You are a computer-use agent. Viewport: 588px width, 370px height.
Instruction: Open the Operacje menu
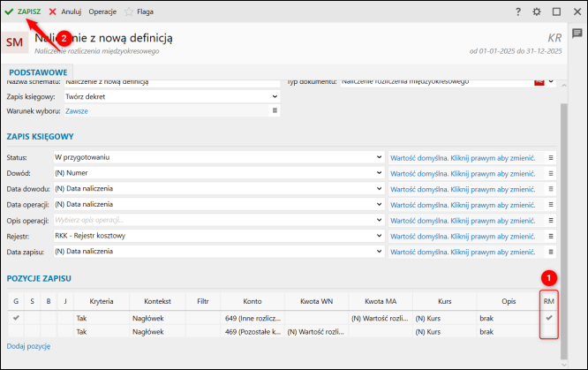click(x=102, y=12)
